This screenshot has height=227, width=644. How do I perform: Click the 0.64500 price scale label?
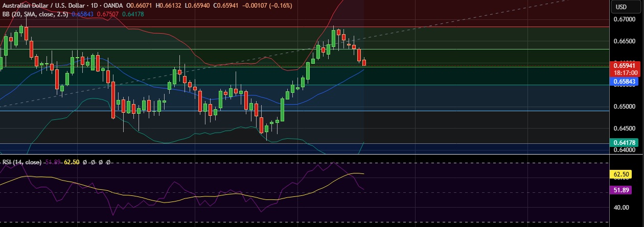click(625, 128)
